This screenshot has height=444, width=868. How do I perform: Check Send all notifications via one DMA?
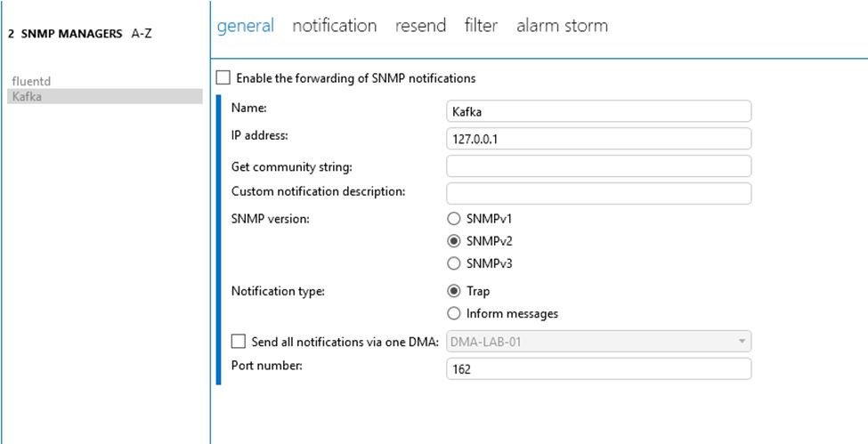[238, 341]
